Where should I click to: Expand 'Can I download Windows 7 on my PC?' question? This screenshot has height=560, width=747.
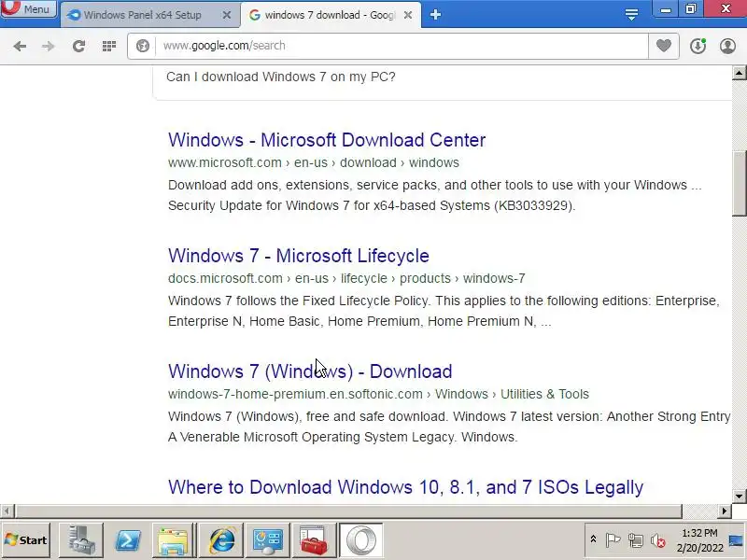click(x=281, y=77)
